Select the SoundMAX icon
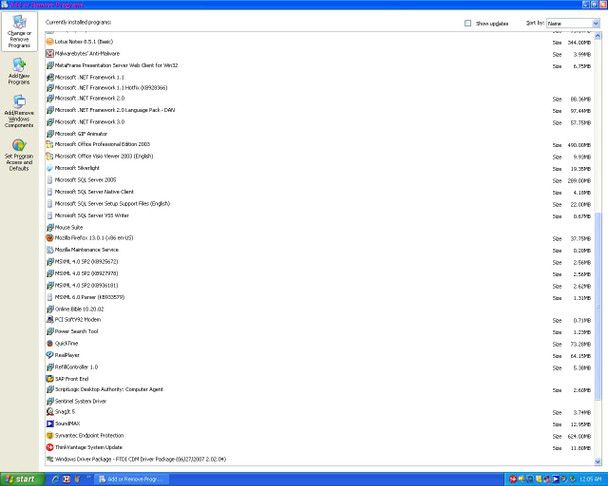The image size is (608, 486). coord(50,424)
